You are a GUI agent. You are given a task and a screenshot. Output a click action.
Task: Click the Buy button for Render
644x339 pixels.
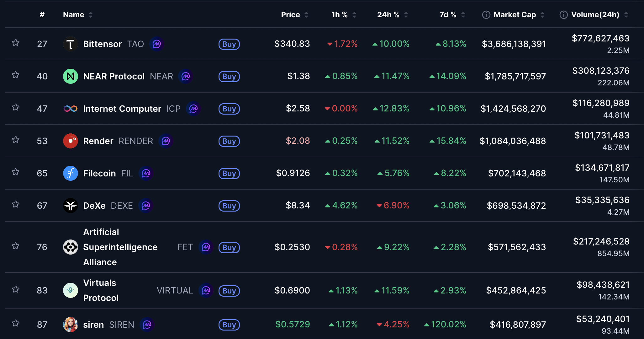[x=229, y=141]
